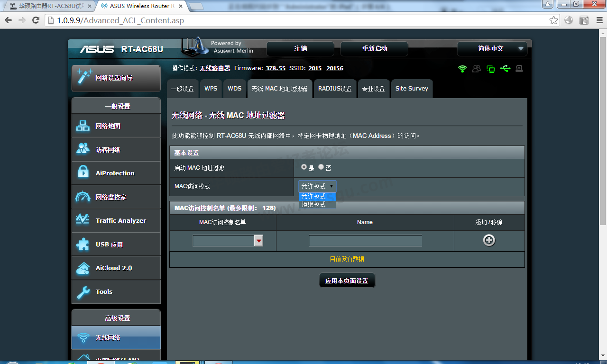Click the printer status icon
Image resolution: width=607 pixels, height=364 pixels.
coord(519,69)
